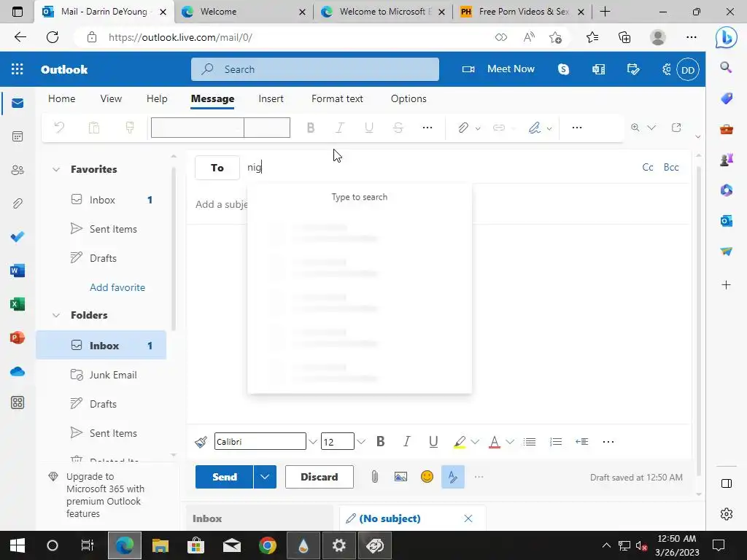
Task: Click the Outlook Search box
Action: point(315,69)
